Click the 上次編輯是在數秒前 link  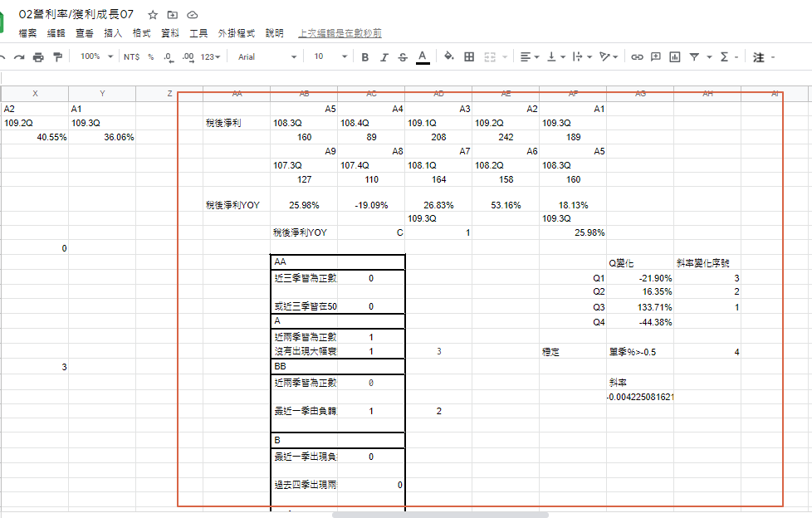tap(340, 33)
